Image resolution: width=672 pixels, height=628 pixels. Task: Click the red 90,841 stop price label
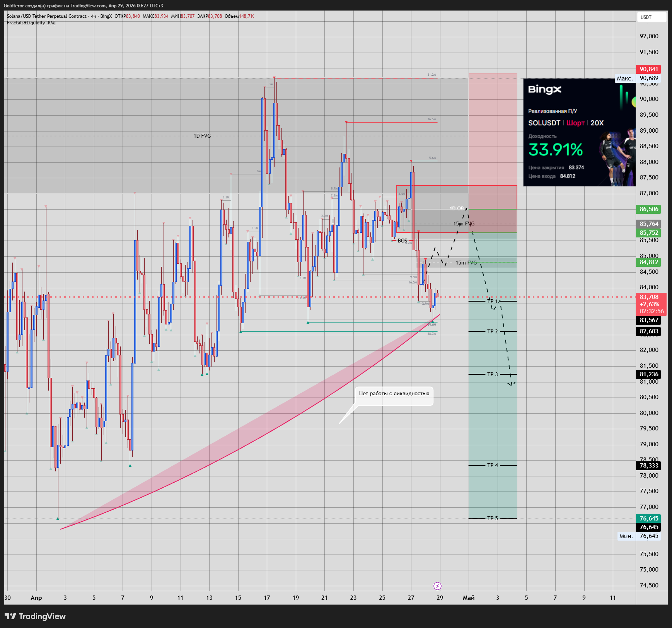pyautogui.click(x=648, y=69)
